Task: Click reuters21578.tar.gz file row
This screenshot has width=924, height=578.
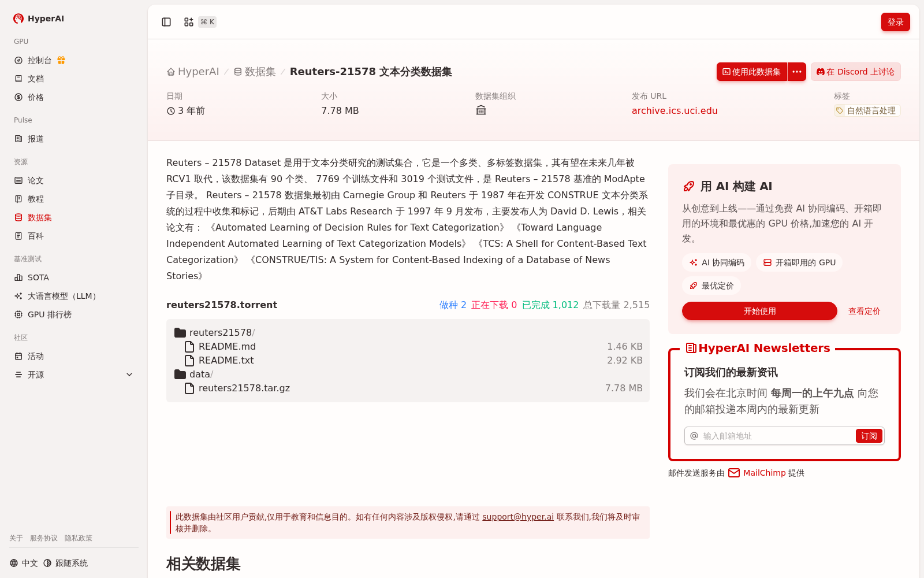Action: click(x=408, y=388)
